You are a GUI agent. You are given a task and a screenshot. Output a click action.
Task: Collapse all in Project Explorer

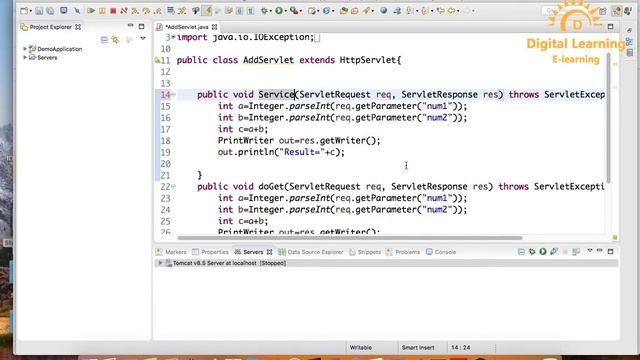coord(104,40)
